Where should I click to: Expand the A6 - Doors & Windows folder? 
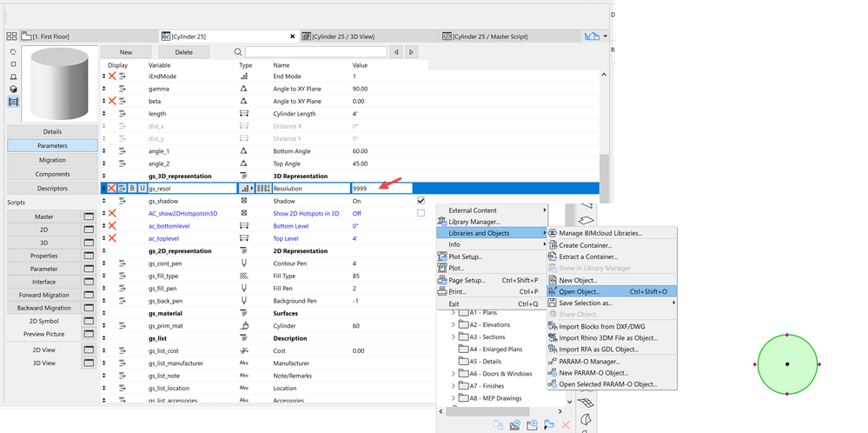coord(454,374)
